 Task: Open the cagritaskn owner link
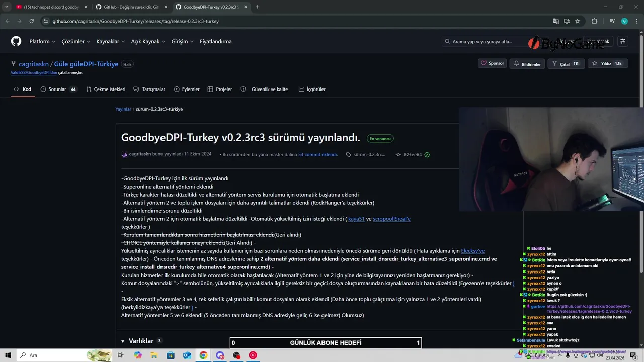coord(34,64)
